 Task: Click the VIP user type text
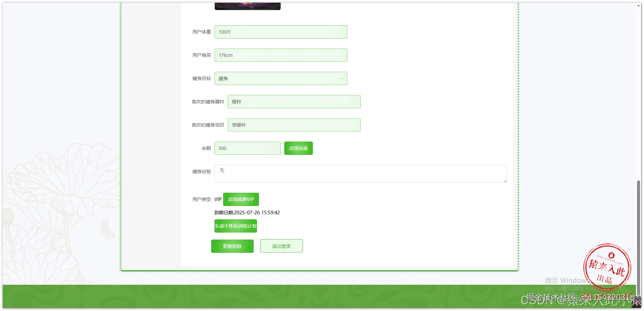218,199
